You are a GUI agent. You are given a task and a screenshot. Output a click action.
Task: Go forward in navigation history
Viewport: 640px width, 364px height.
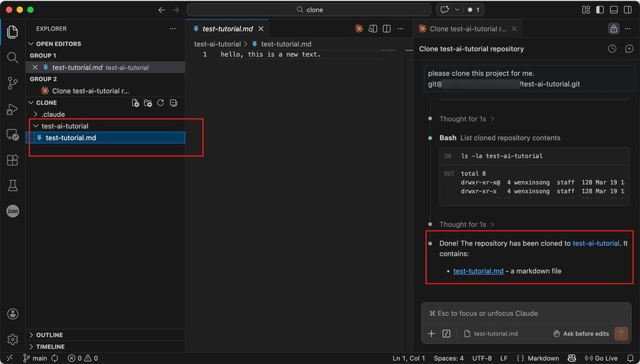pos(175,10)
